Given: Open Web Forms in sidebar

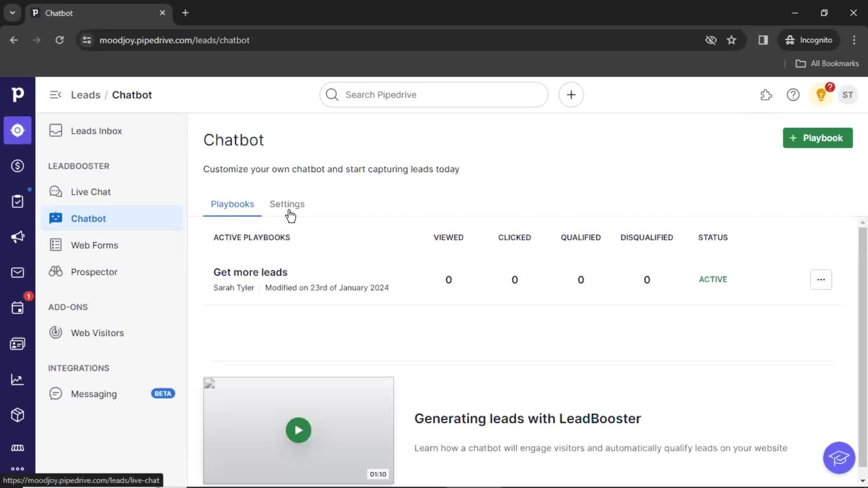Looking at the screenshot, I should pos(112,245).
